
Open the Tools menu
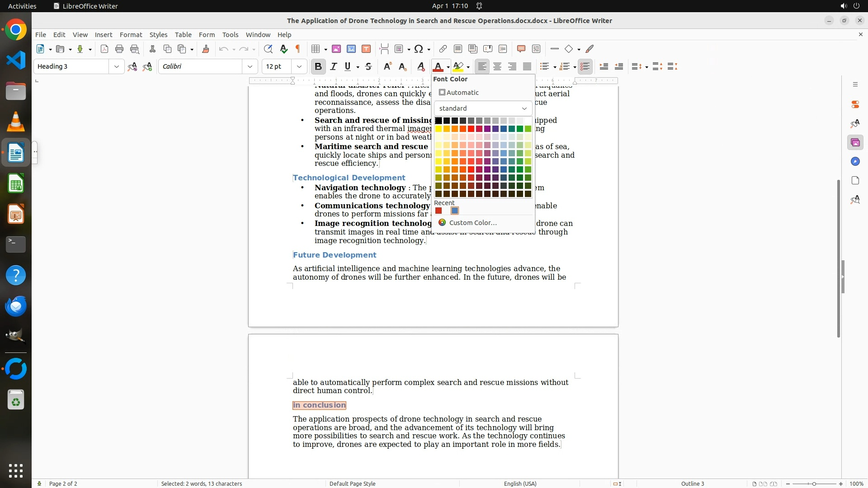point(230,35)
